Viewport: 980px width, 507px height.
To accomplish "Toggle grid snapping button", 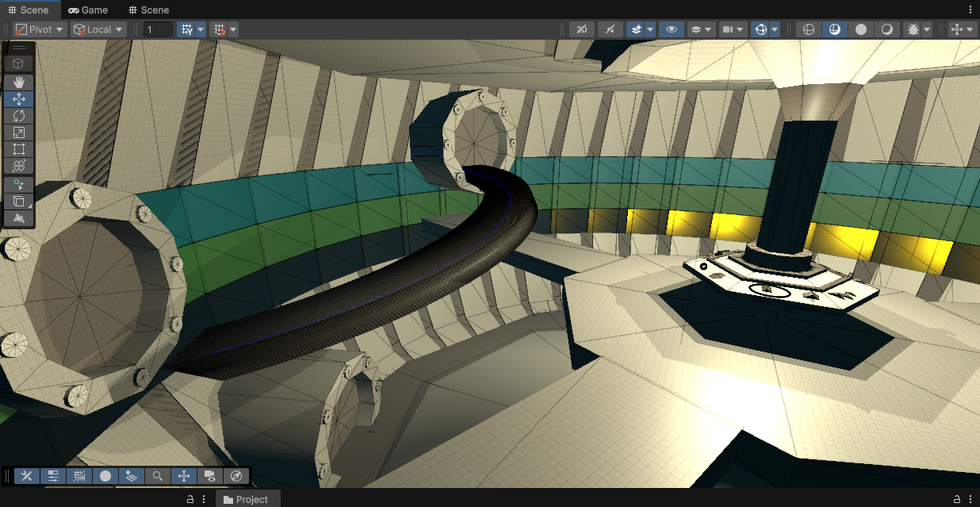I will [186, 29].
